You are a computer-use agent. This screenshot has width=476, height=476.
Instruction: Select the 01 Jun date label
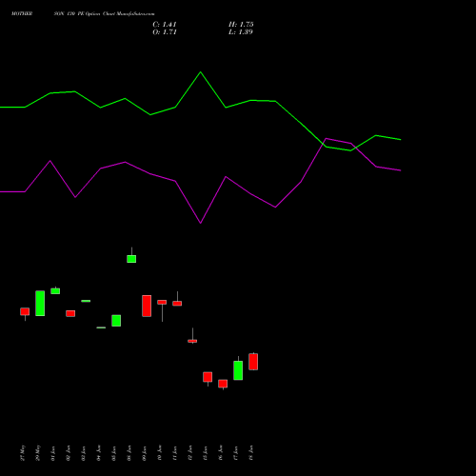point(53,453)
